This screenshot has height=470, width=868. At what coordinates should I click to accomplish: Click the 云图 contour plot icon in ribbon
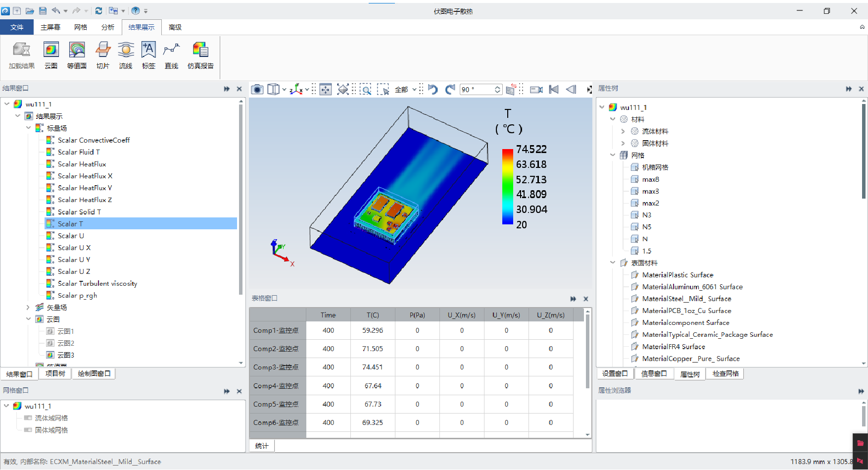point(51,54)
